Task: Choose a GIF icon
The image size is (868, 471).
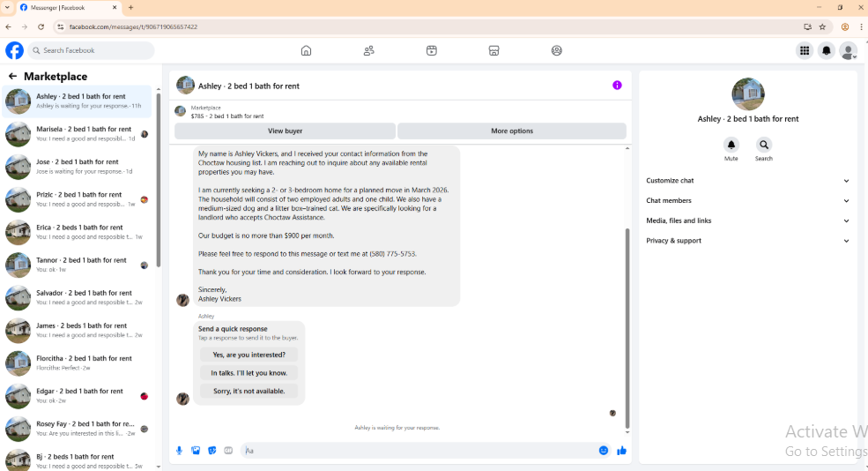Action: point(228,451)
